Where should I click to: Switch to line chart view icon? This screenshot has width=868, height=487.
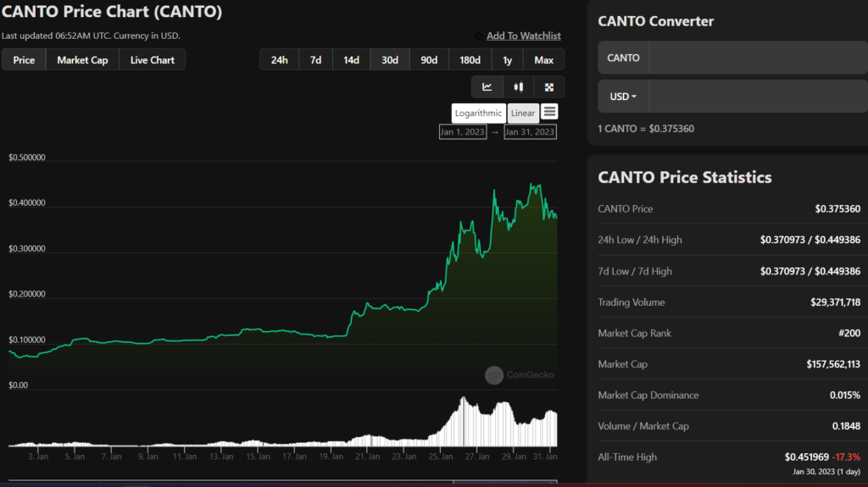487,87
